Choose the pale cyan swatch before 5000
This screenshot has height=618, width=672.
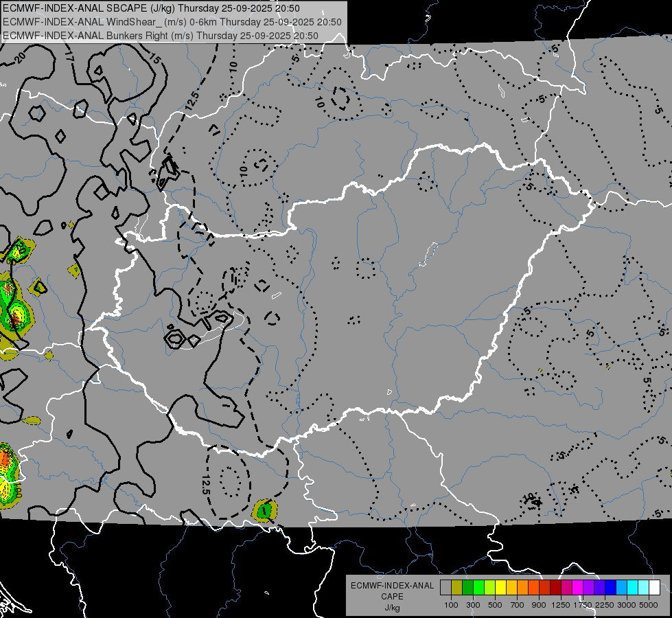(x=644, y=588)
